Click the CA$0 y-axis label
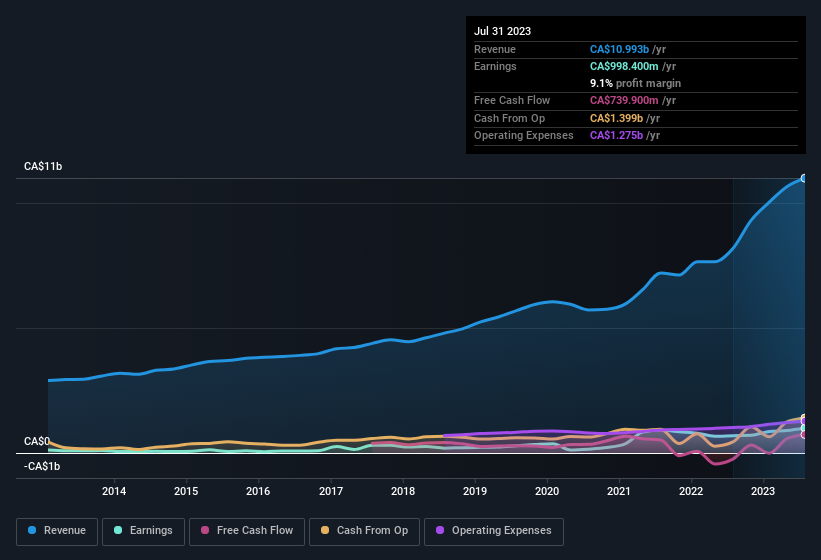The image size is (821, 560). pos(37,441)
